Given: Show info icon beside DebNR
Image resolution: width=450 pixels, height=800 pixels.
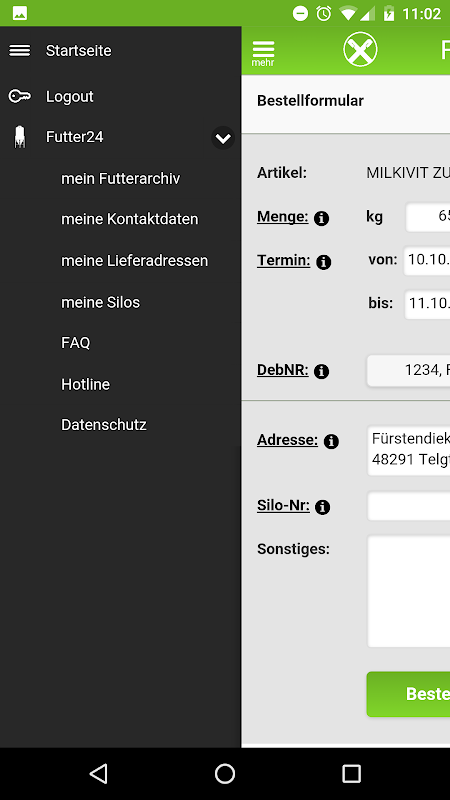Looking at the screenshot, I should pos(321,371).
